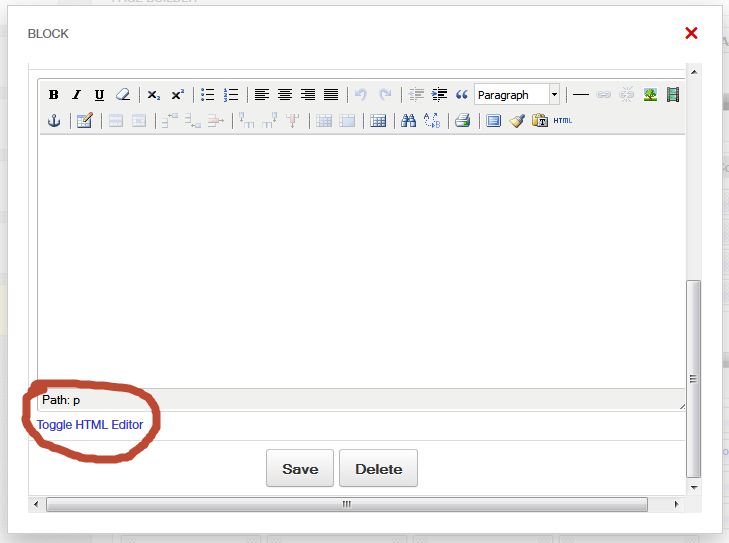Click the merge table cells icon

[347, 121]
